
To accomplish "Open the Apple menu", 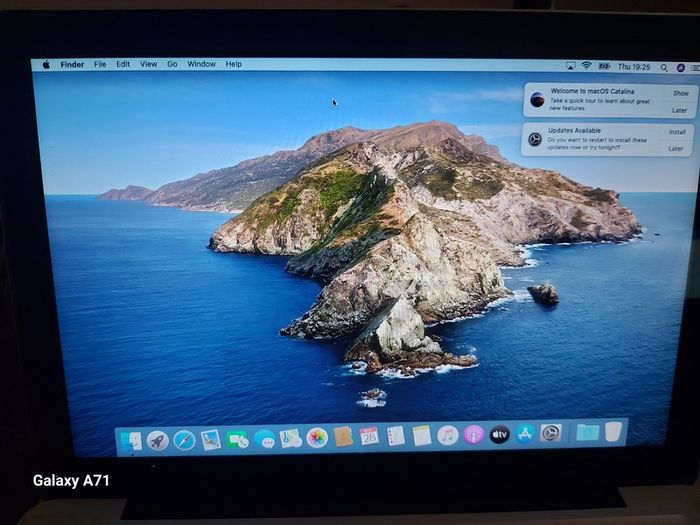I will (46, 65).
